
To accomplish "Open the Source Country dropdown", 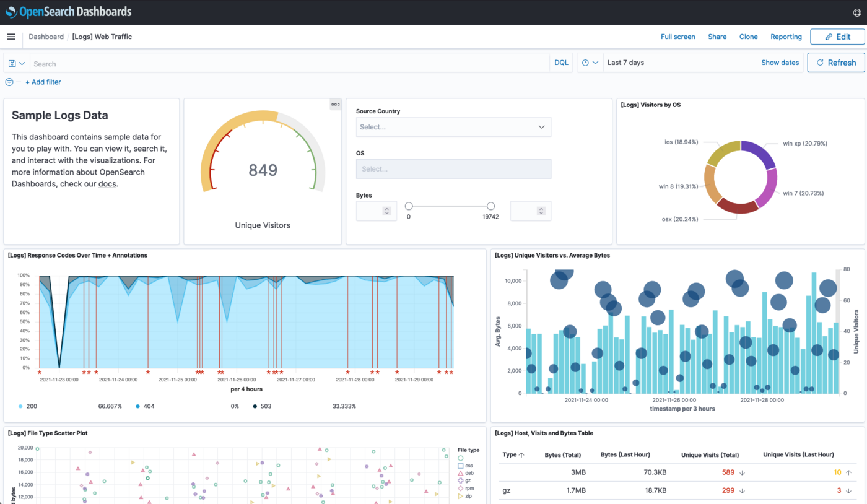I will pyautogui.click(x=453, y=127).
